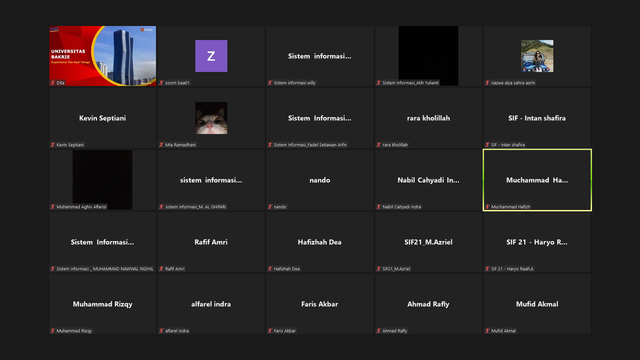This screenshot has width=640, height=360.
Task: Click the large centered rara kholillah name
Action: coord(428,118)
